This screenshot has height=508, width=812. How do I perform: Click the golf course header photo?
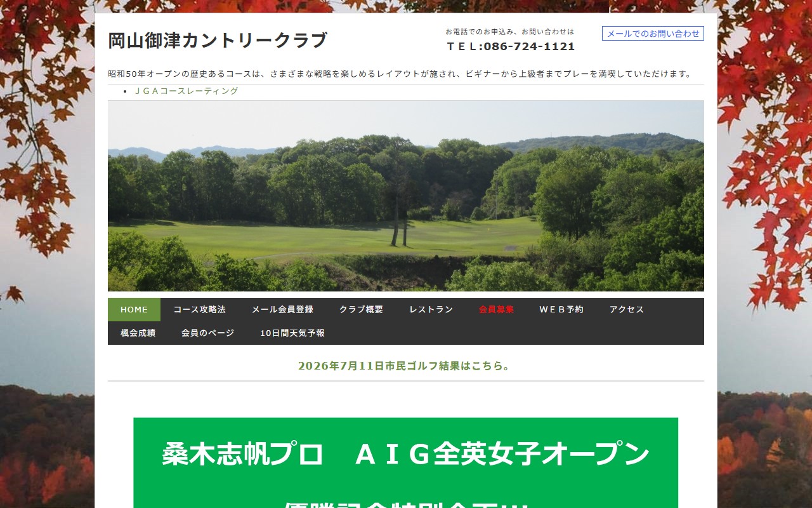406,196
